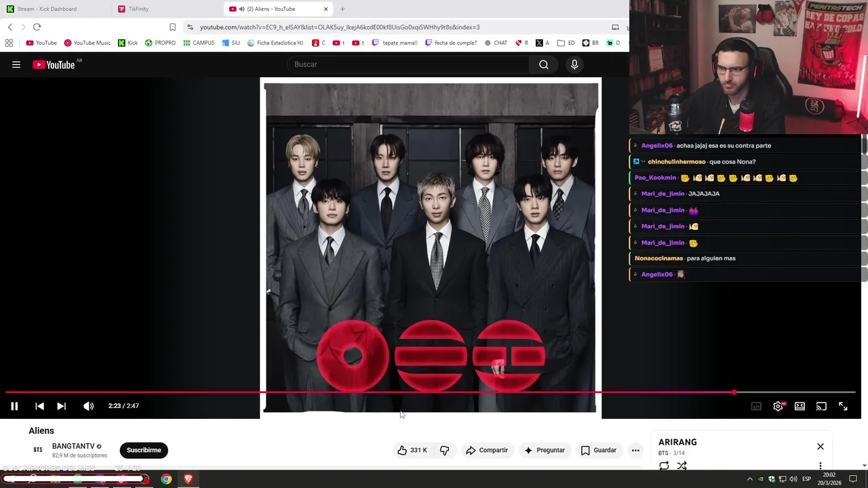Screen dimensions: 868x488
Task: Open the BR bookmark
Action: (x=590, y=43)
